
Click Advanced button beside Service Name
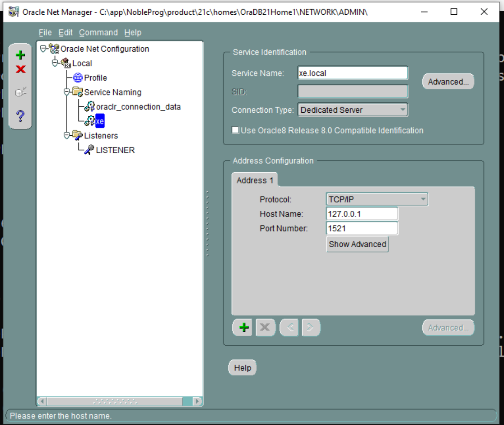[448, 82]
